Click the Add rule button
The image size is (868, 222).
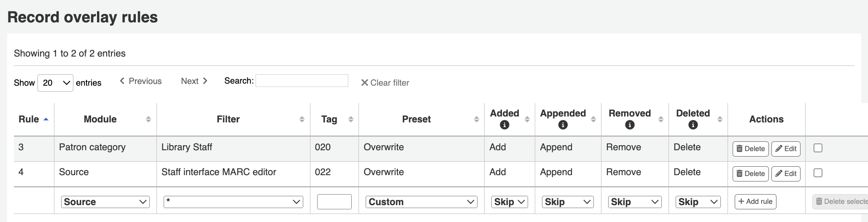(755, 202)
